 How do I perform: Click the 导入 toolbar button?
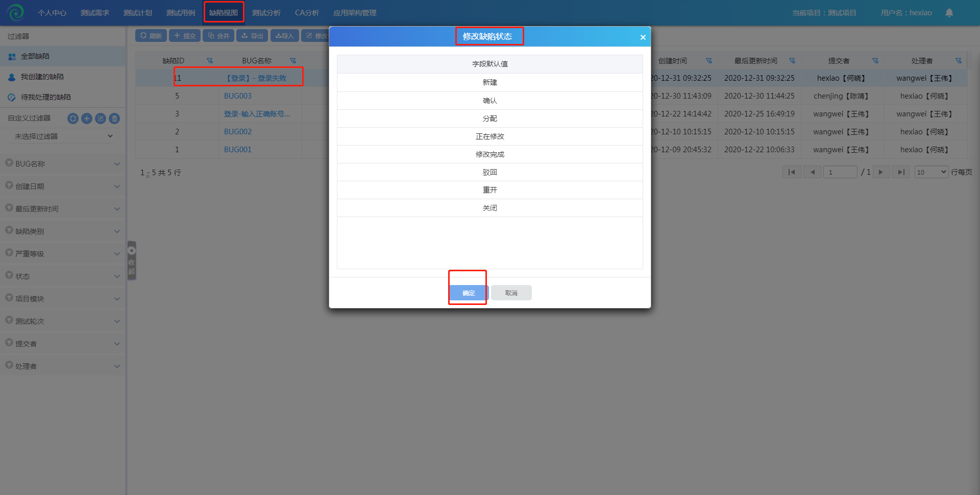pos(285,36)
